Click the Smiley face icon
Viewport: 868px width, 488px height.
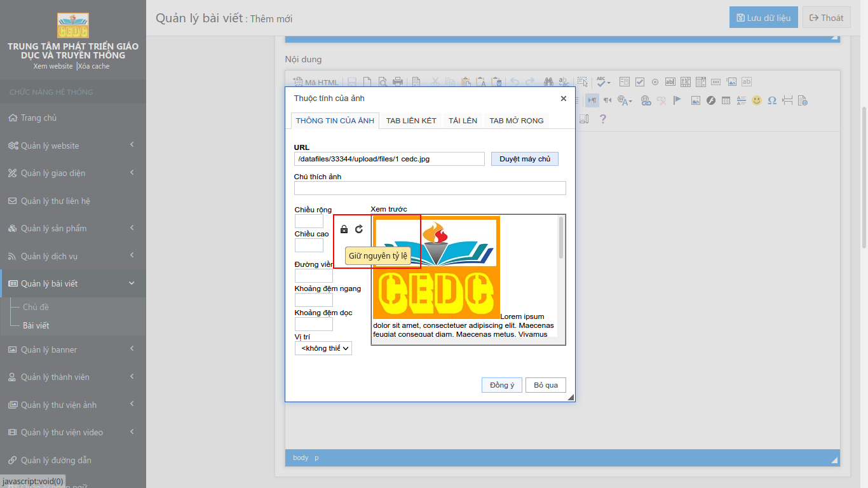[x=757, y=100]
